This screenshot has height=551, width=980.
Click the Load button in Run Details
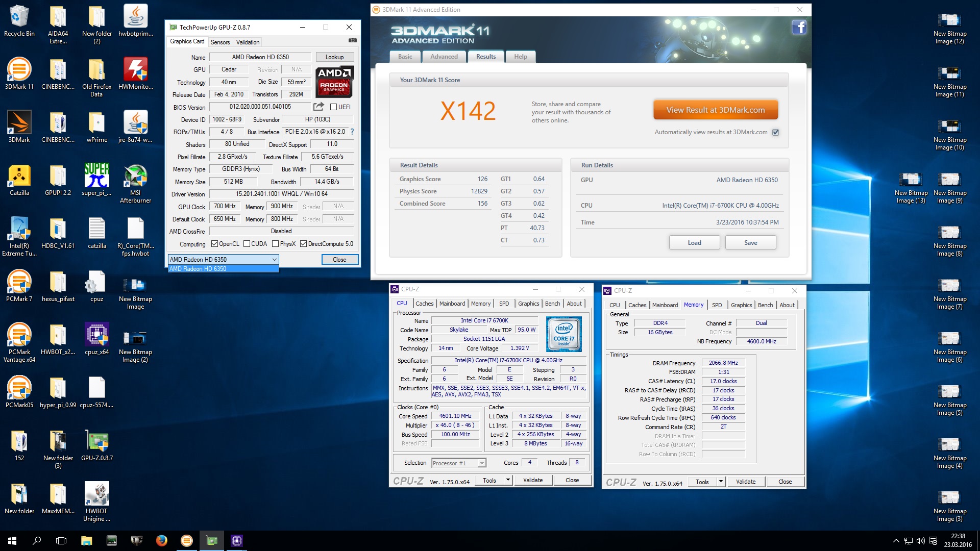[694, 243]
